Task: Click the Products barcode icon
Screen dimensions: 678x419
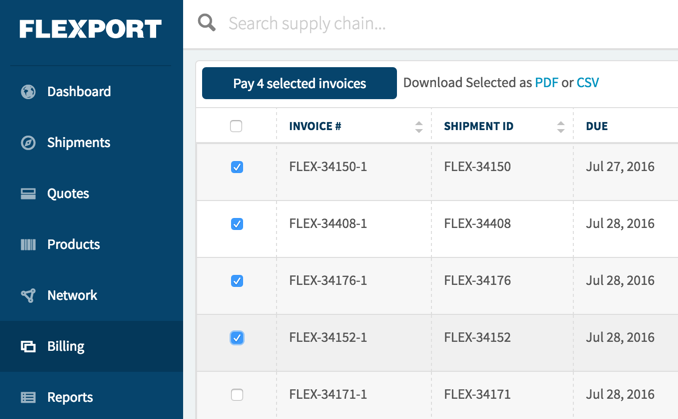Action: pos(28,245)
